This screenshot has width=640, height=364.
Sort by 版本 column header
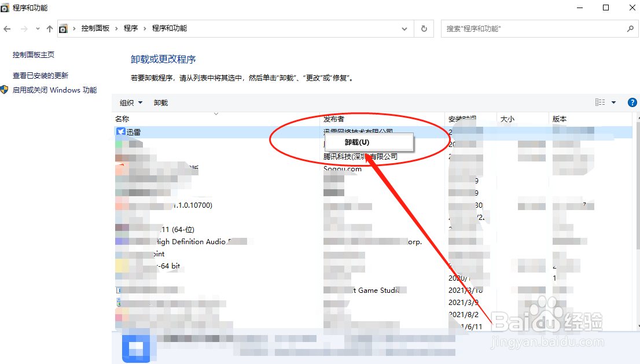click(560, 119)
